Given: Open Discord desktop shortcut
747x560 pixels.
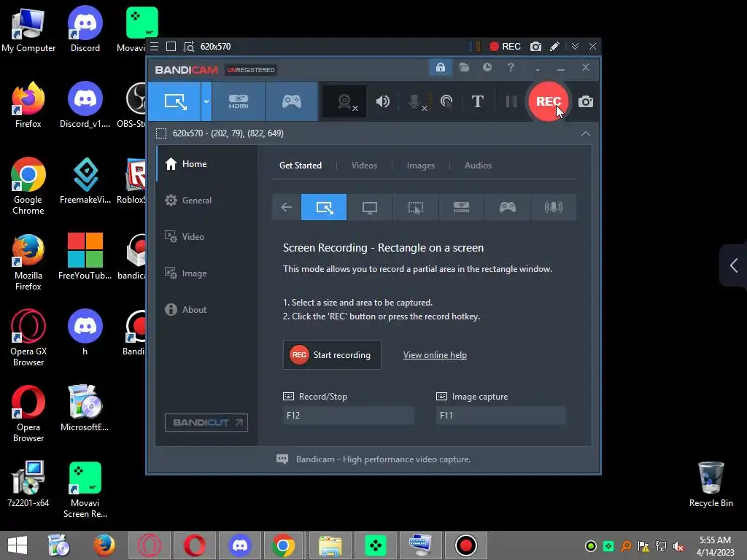Looking at the screenshot, I should (85, 29).
